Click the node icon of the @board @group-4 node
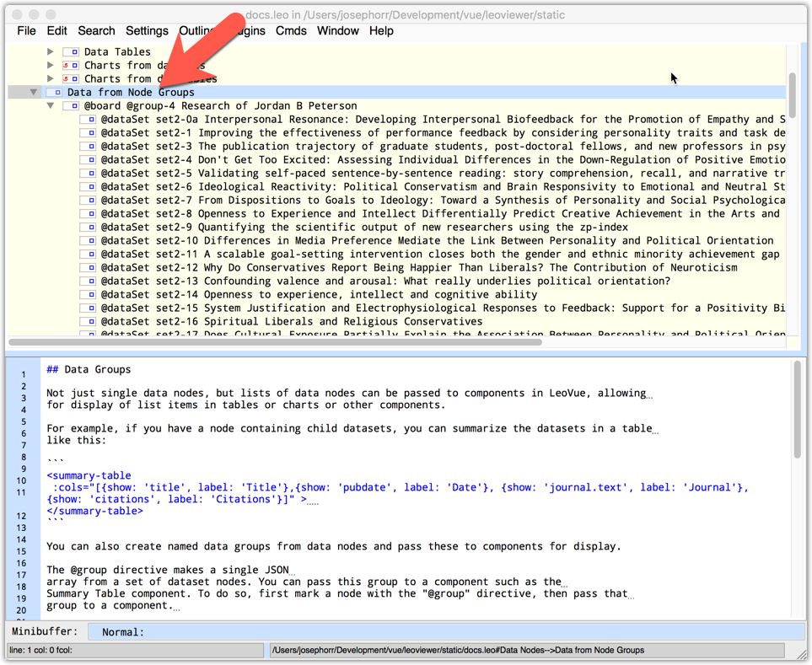Screen dimensions: 812x665 [75, 105]
